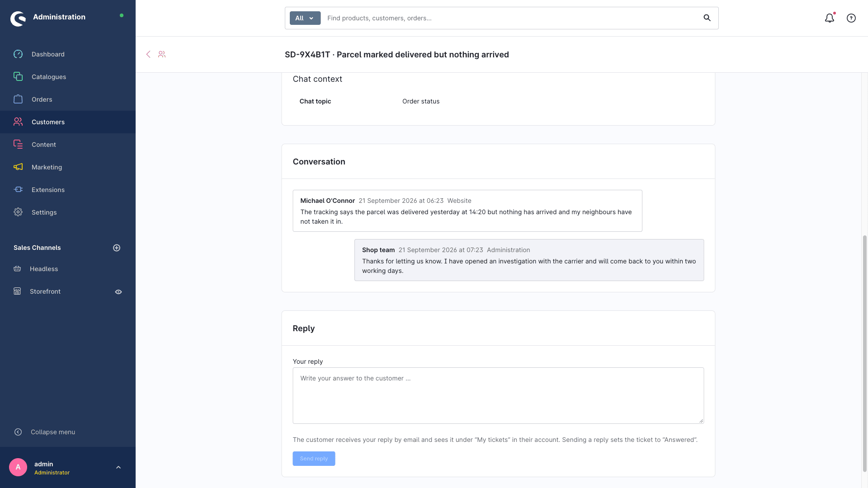This screenshot has height=488, width=868.
Task: Click the Sales Channels heading
Action: coord(37,248)
